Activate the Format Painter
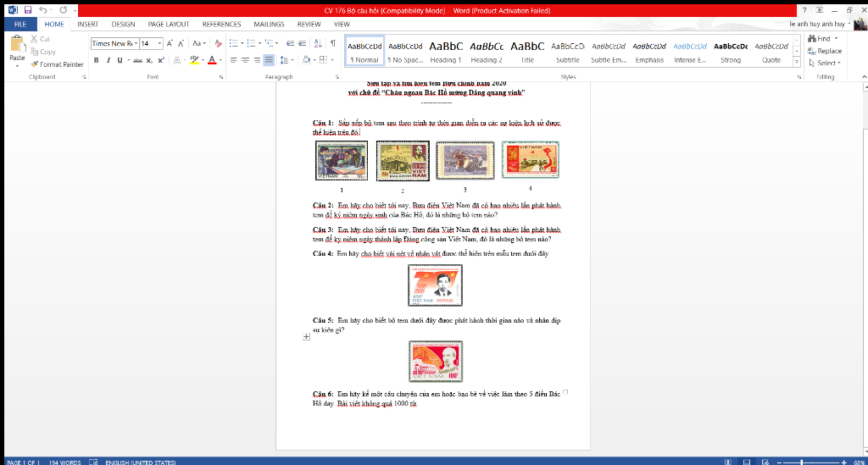 [x=57, y=64]
